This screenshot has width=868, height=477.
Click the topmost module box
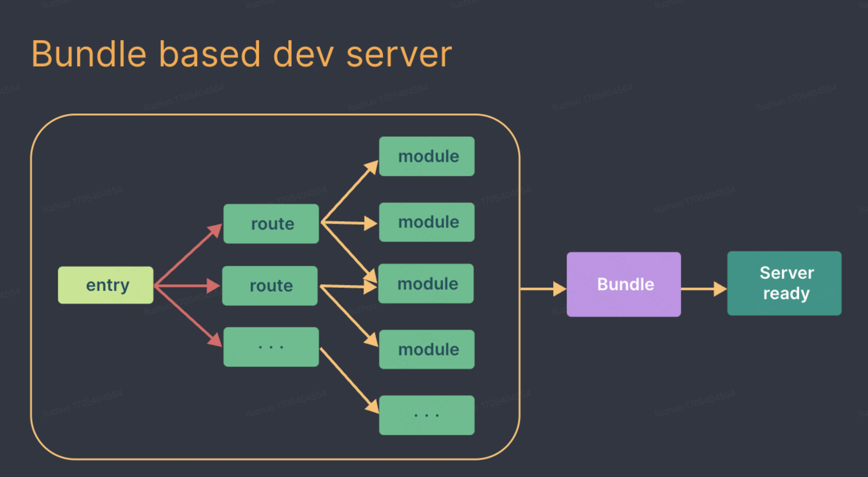pos(427,156)
